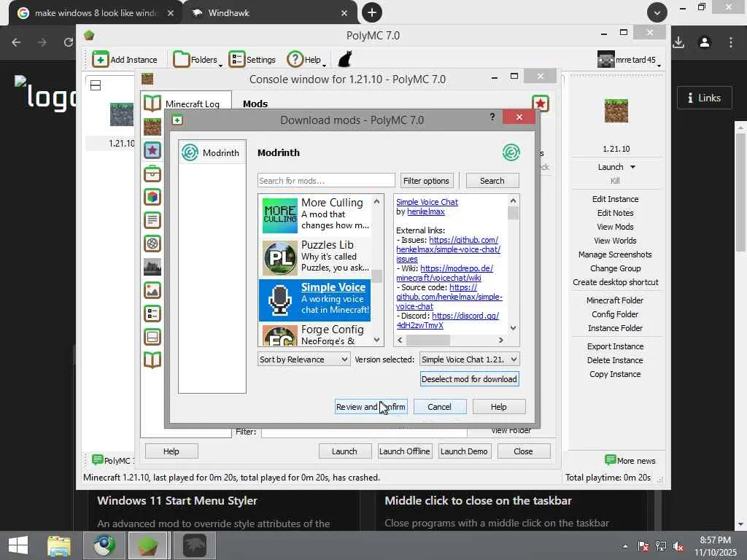
Task: Open the Help toolbar dropdown
Action: click(306, 60)
